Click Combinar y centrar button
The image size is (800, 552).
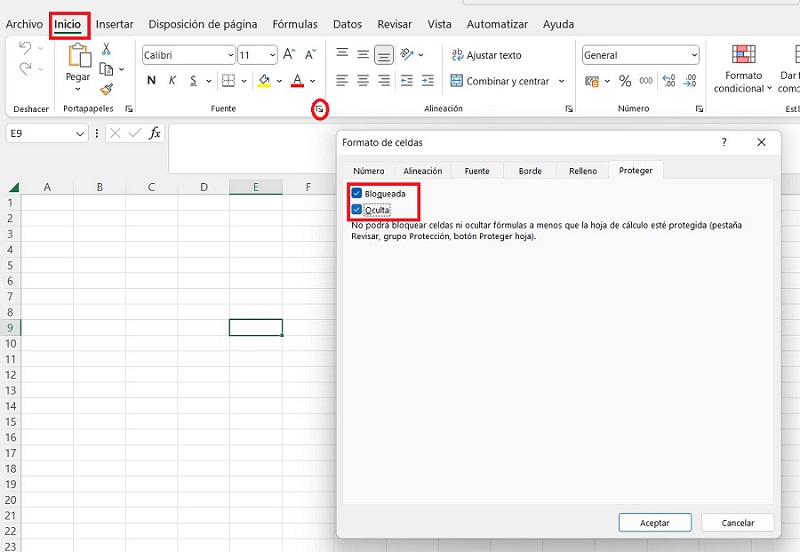pyautogui.click(x=499, y=81)
